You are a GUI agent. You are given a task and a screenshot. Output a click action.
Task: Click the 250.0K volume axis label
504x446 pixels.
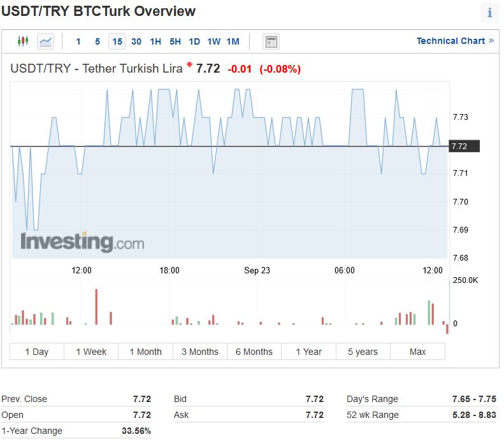point(465,280)
